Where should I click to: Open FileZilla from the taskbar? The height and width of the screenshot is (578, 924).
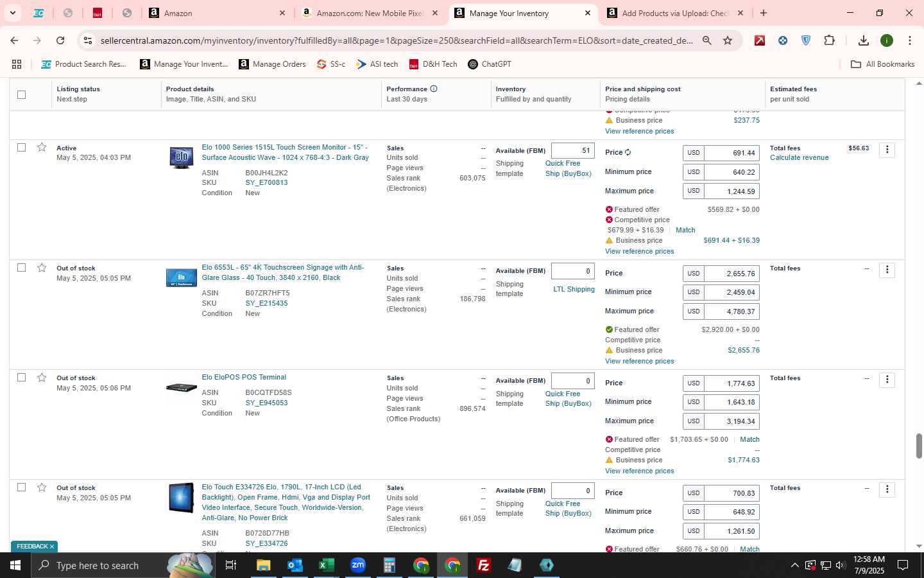click(x=484, y=565)
